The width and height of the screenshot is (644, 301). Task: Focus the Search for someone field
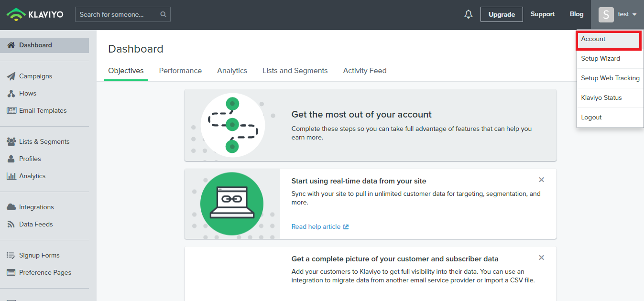tap(123, 14)
